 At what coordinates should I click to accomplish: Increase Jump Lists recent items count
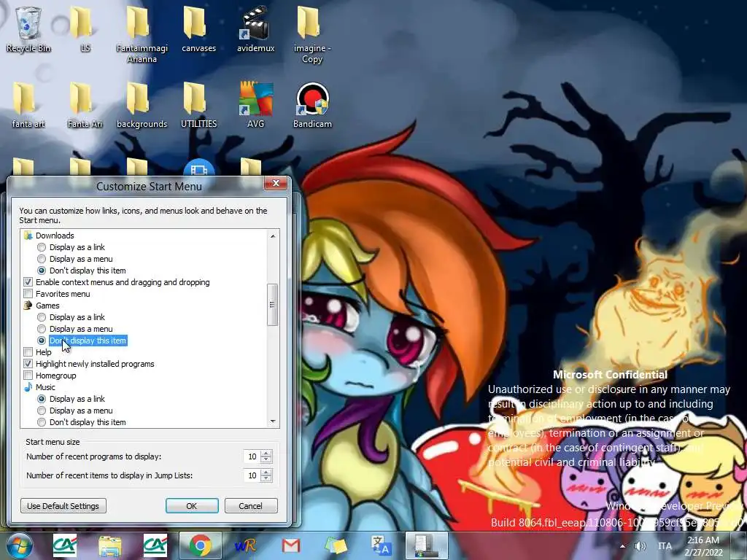point(266,472)
